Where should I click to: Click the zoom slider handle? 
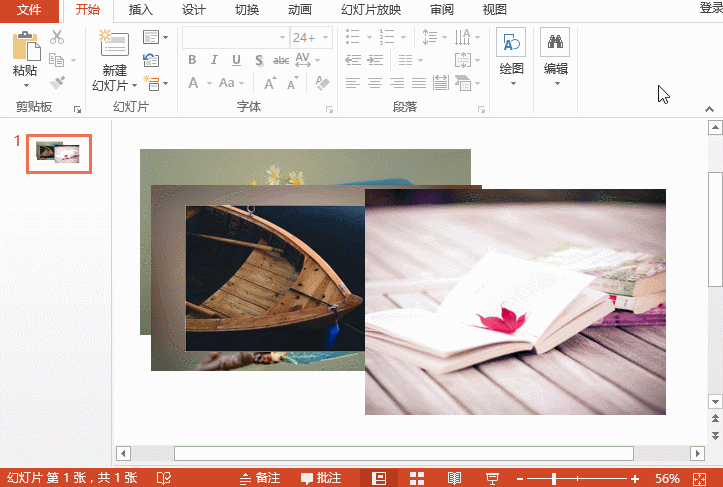click(554, 479)
